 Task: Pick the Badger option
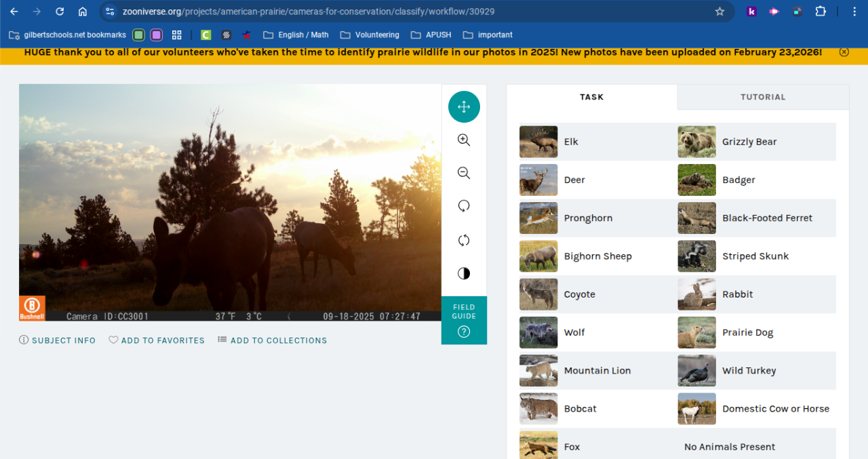pos(757,180)
